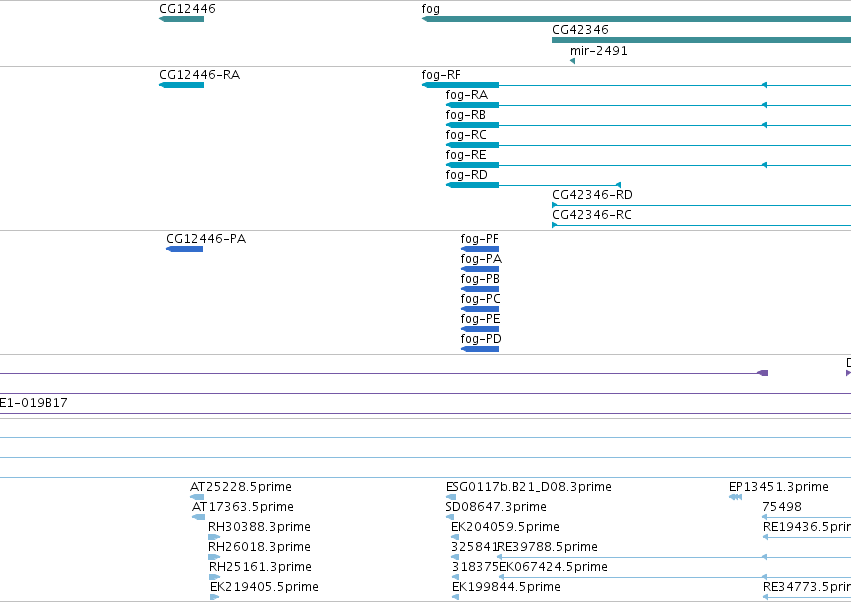Screen dimensions: 851x602
Task: Click the RH26018.3prime EST label
Action: click(259, 547)
